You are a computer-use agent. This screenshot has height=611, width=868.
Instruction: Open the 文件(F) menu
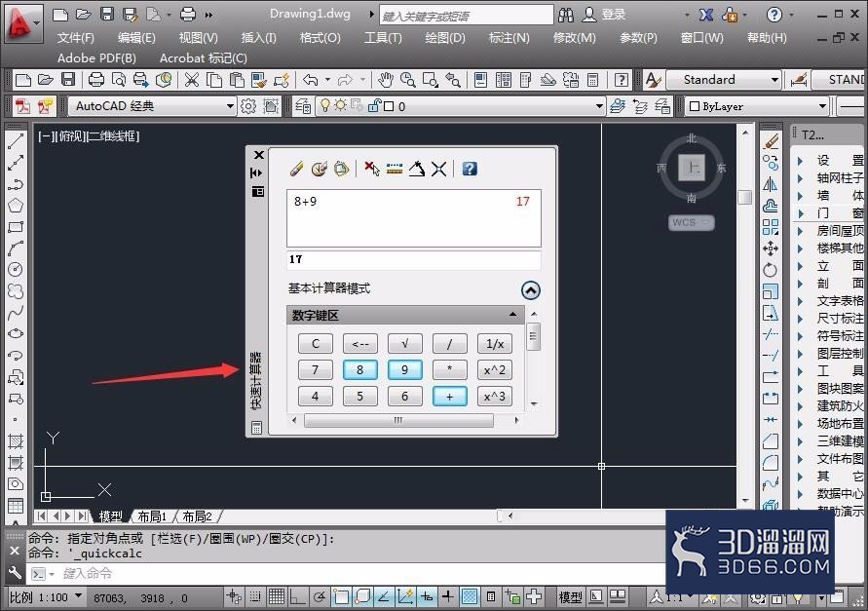[x=75, y=38]
